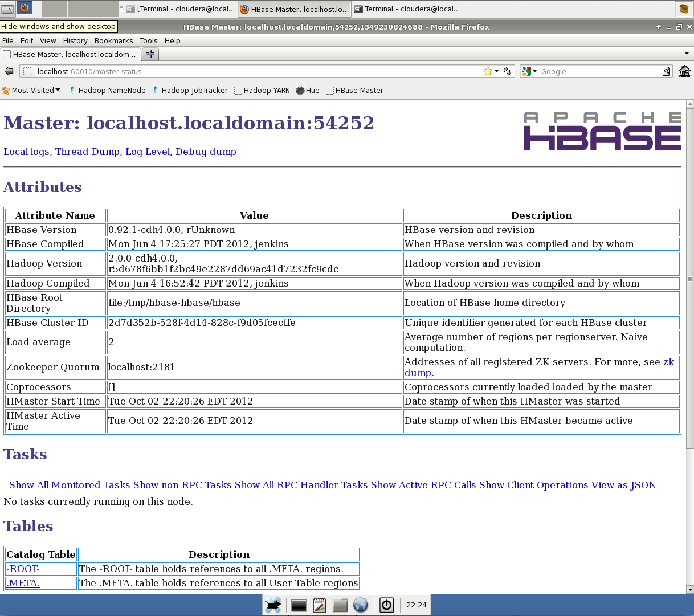Click Show Active RPC Calls
The width and height of the screenshot is (694, 616).
point(423,485)
